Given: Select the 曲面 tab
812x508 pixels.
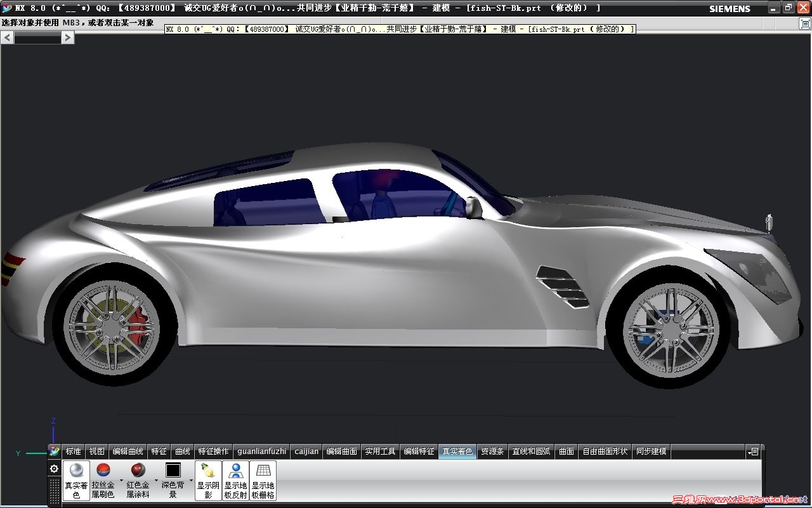Looking at the screenshot, I should point(566,451).
